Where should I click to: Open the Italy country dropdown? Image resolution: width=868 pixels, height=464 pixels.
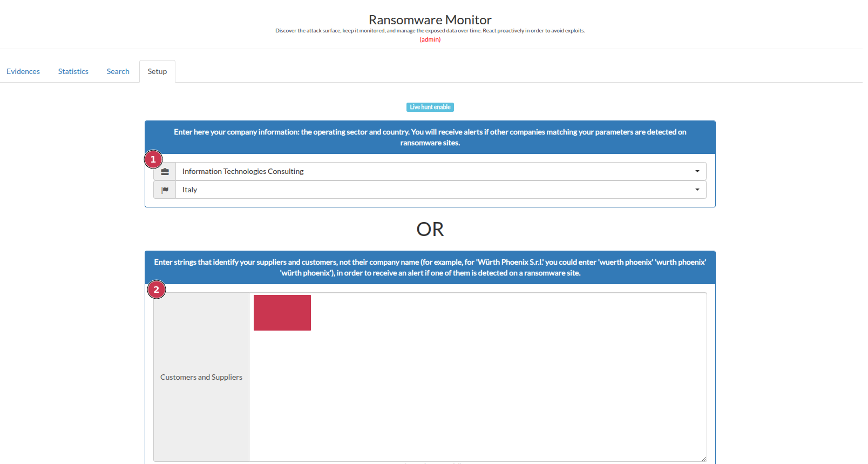click(432, 190)
